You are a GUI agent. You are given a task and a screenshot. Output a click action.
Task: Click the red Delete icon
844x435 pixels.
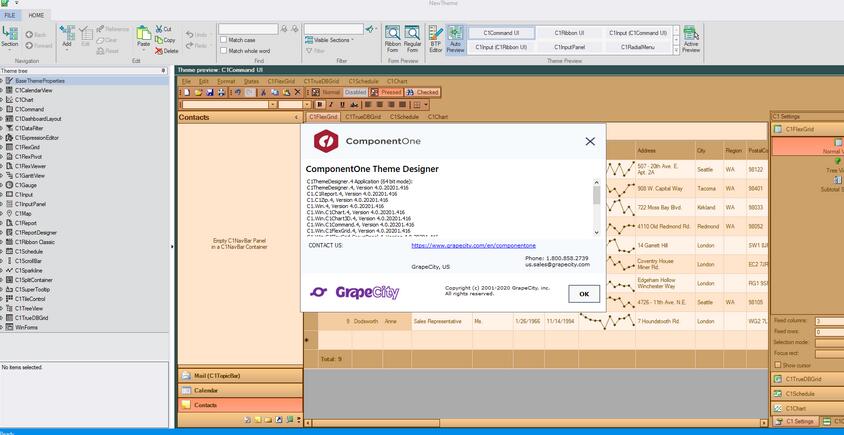[x=159, y=51]
